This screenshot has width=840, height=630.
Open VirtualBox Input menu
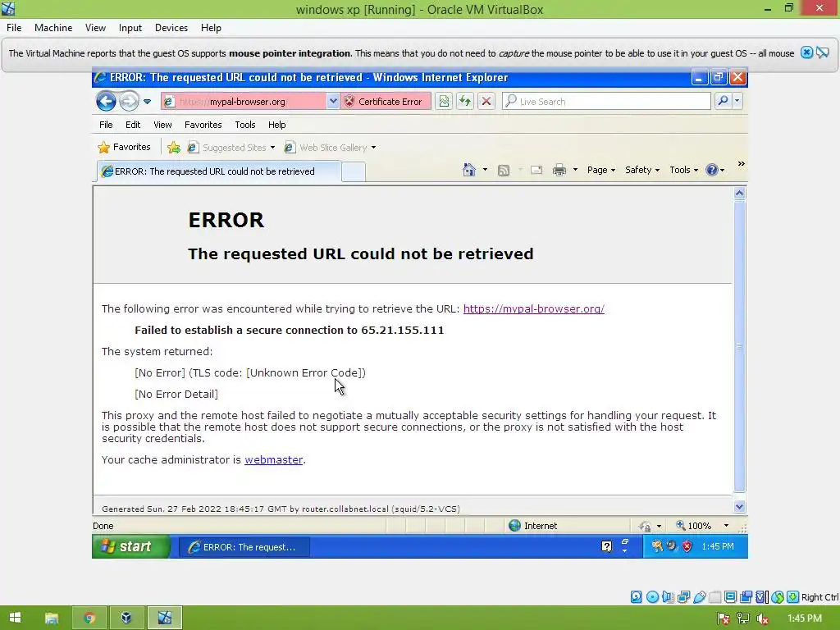pyautogui.click(x=130, y=27)
